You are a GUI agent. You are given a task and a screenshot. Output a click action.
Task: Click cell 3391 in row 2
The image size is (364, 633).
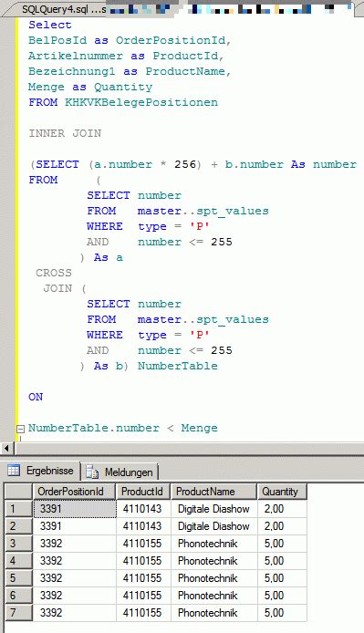74,526
